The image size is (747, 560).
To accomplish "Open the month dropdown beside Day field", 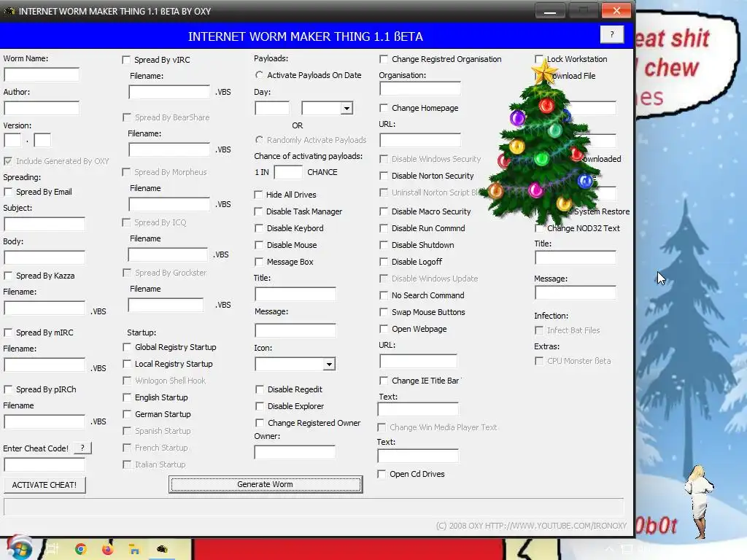I will [347, 109].
